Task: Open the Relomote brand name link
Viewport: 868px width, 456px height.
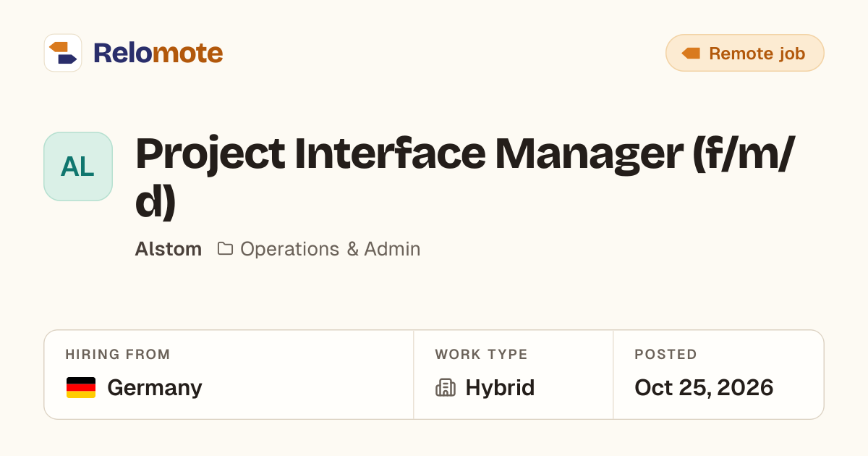Action: point(158,53)
